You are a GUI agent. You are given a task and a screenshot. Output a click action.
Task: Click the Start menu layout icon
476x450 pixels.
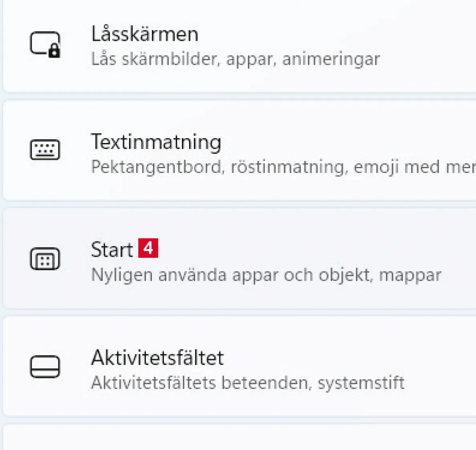pos(45,259)
